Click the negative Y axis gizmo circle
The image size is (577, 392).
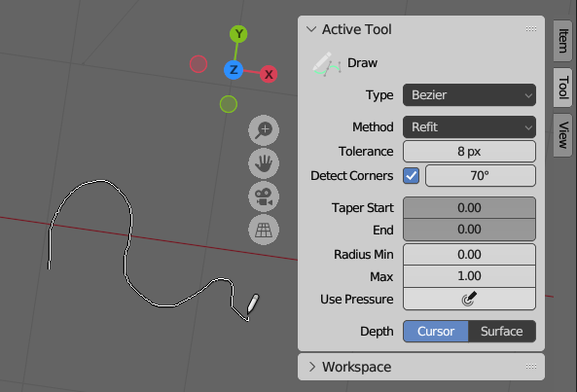coord(229,104)
